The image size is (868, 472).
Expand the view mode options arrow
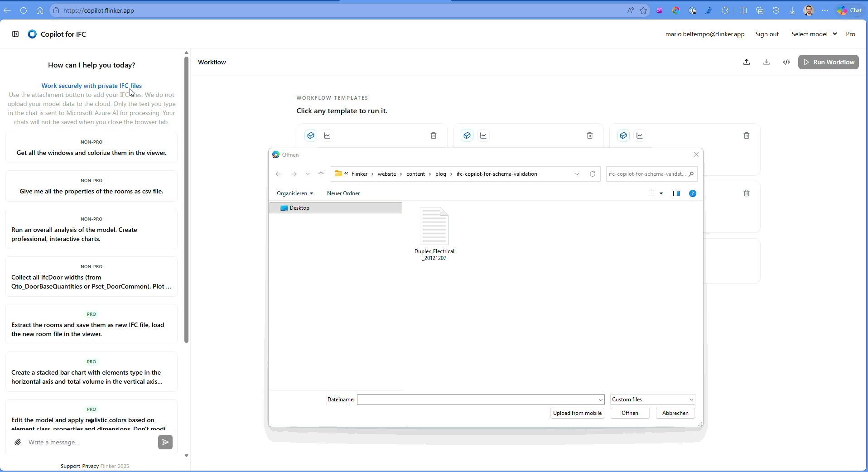(x=661, y=193)
